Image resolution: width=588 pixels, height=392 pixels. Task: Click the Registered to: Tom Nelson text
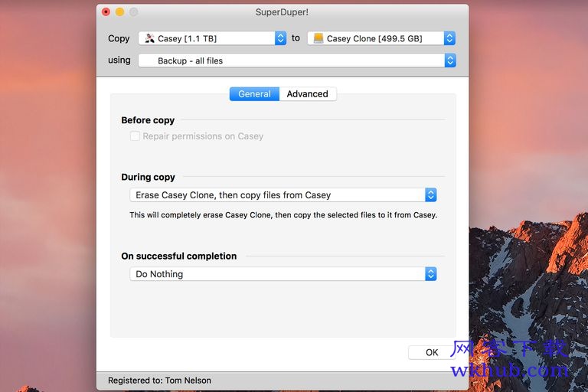159,381
